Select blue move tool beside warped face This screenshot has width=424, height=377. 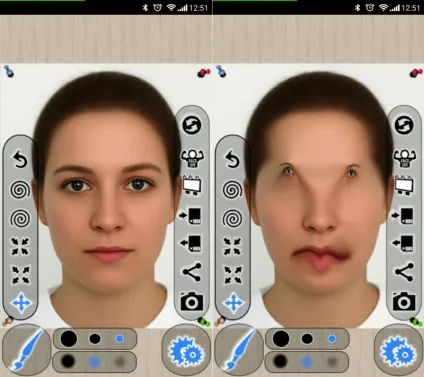(x=233, y=303)
